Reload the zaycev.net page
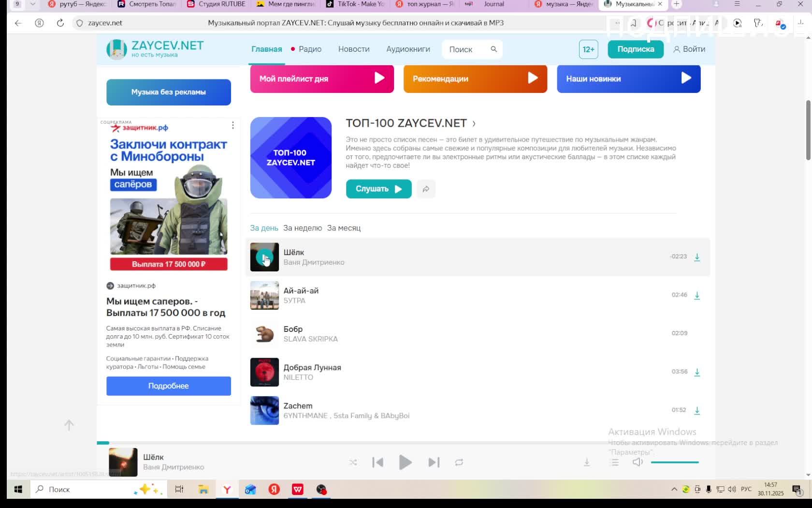The width and height of the screenshot is (812, 508). (x=60, y=23)
